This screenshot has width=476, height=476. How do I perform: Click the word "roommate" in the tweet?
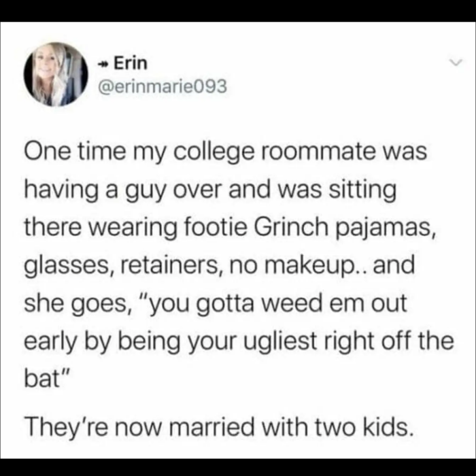[x=318, y=152]
